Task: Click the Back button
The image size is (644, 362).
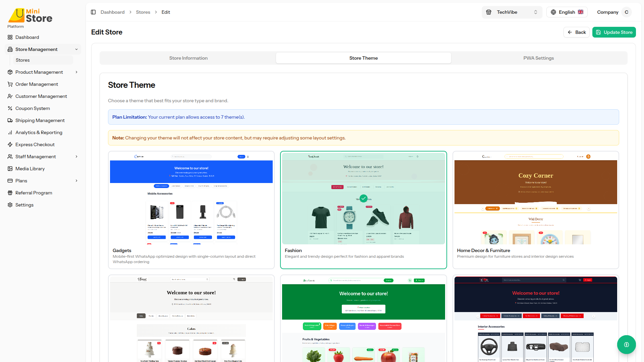Action: point(576,32)
